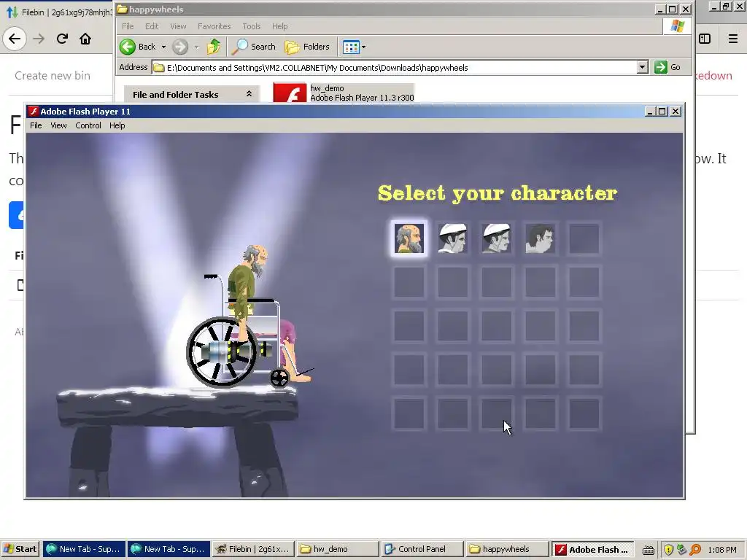The width and height of the screenshot is (747, 560).
Task: Open the browser hamburger menu
Action: [x=732, y=39]
